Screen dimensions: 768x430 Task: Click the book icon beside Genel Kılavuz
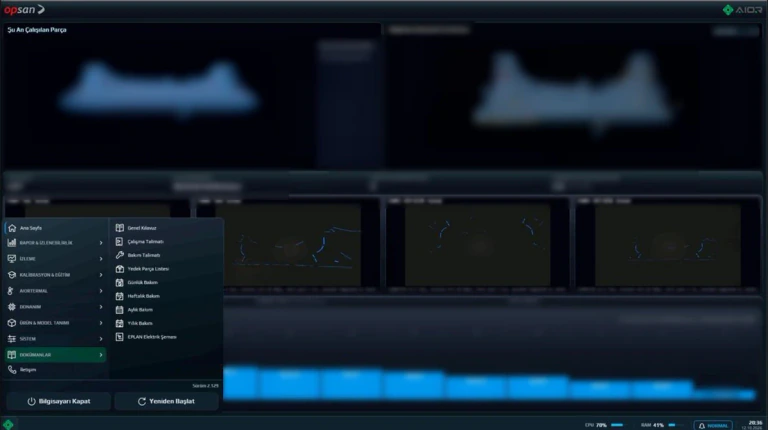click(120, 228)
